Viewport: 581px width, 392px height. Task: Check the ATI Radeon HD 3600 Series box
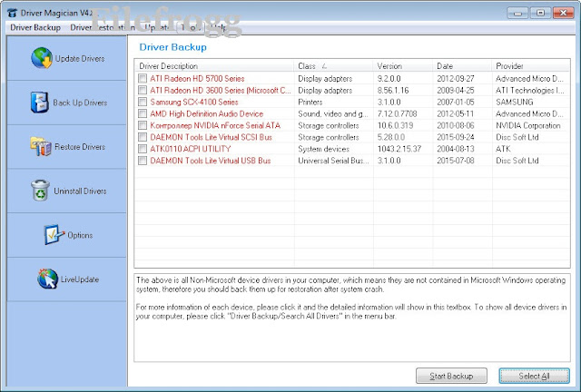click(143, 90)
